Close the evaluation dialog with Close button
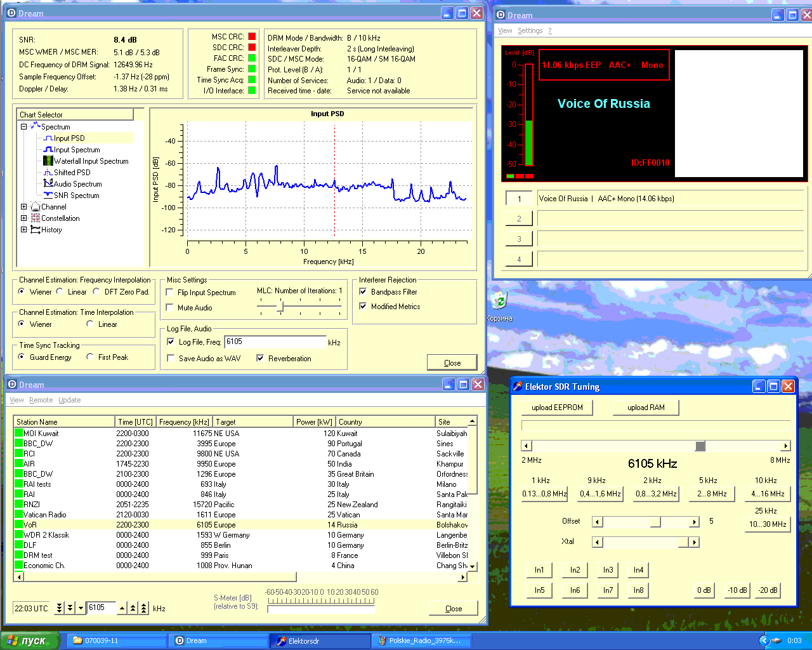 [x=452, y=363]
